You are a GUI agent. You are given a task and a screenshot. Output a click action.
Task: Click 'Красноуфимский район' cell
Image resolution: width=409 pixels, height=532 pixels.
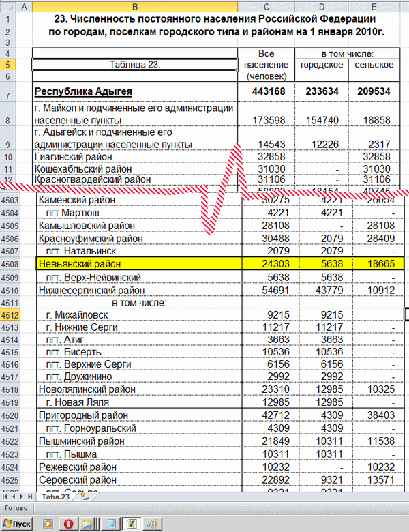tap(139, 239)
